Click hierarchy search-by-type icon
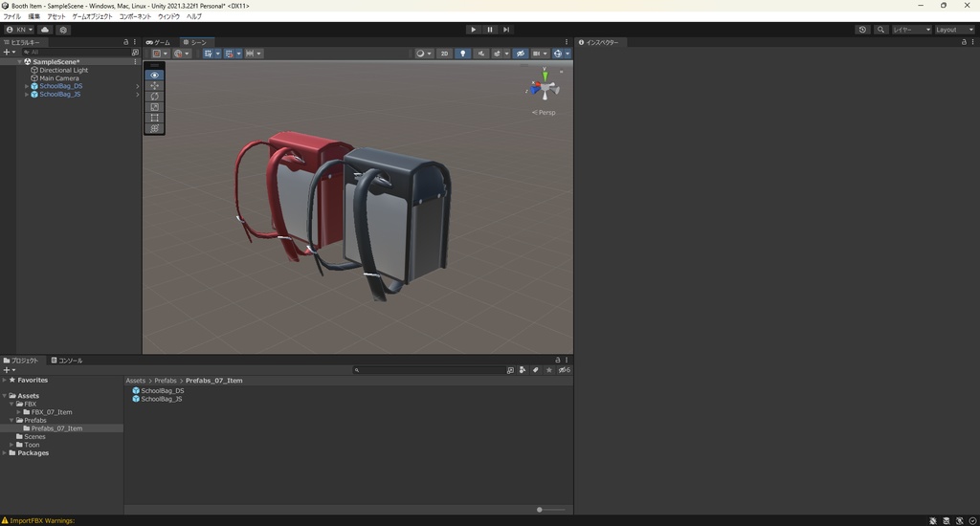Image resolution: width=980 pixels, height=526 pixels. (135, 53)
